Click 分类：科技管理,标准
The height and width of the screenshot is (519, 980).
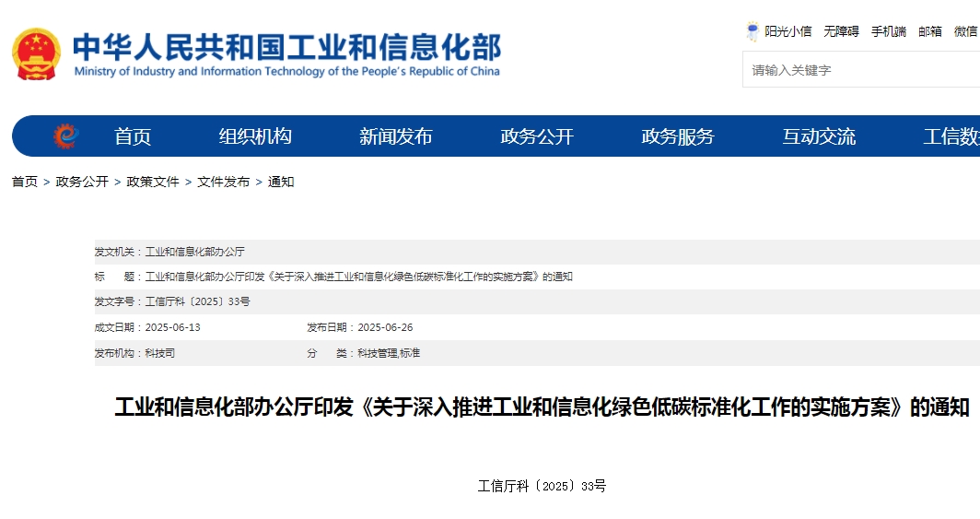point(363,353)
